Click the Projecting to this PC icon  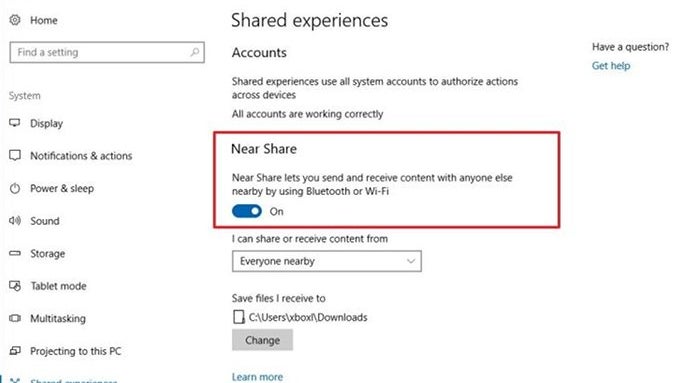pos(15,350)
